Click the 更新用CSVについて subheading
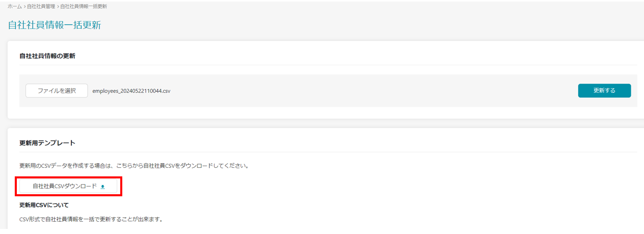Image resolution: width=644 pixels, height=234 pixels. [x=44, y=205]
